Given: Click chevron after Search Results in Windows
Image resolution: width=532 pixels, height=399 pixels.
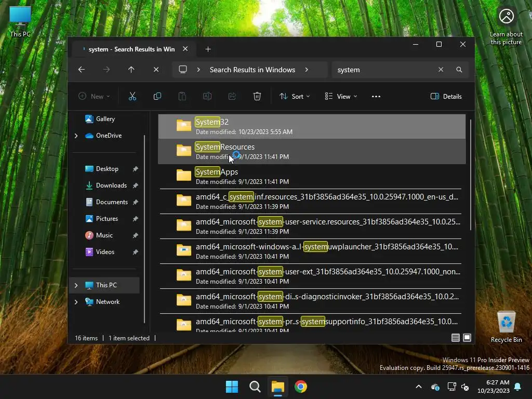Looking at the screenshot, I should 307,70.
